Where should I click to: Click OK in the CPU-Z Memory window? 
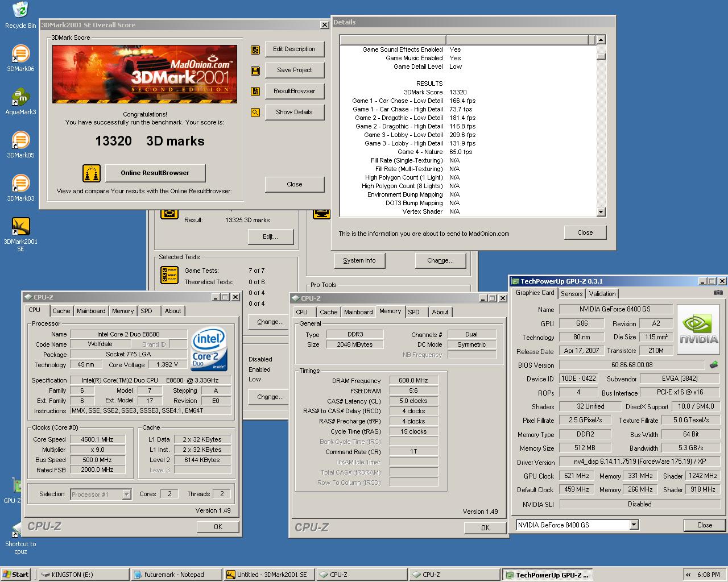[x=485, y=528]
